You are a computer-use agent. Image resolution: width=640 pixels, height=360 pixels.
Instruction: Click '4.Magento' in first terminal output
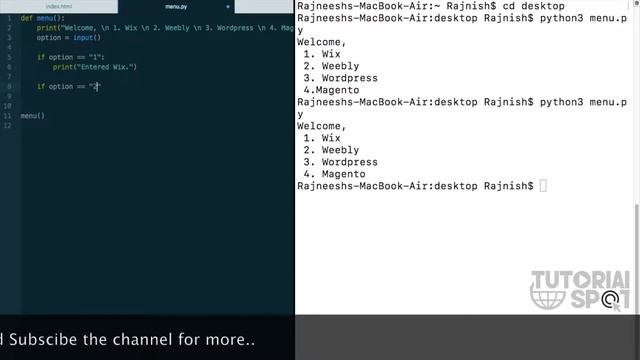(331, 90)
